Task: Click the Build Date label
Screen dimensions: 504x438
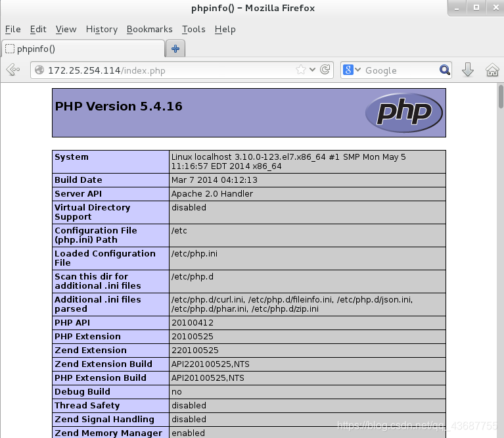Action: point(78,180)
